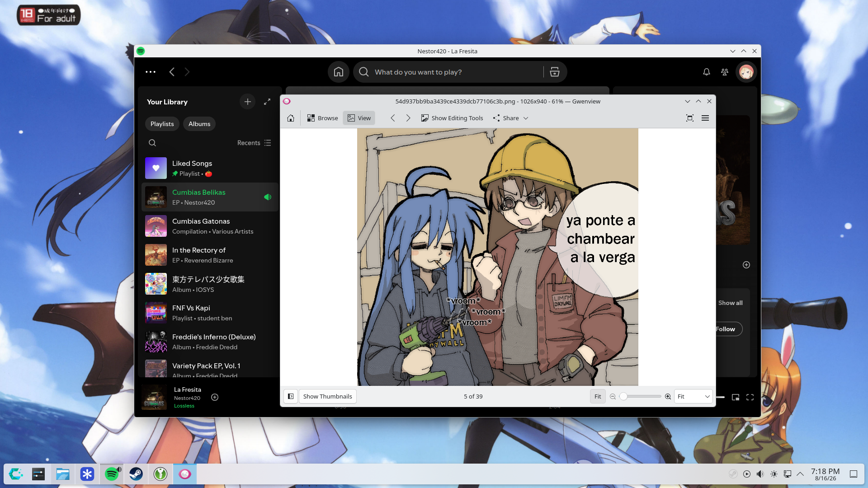
Task: Open Nestor420 artist link in now playing
Action: click(187, 398)
